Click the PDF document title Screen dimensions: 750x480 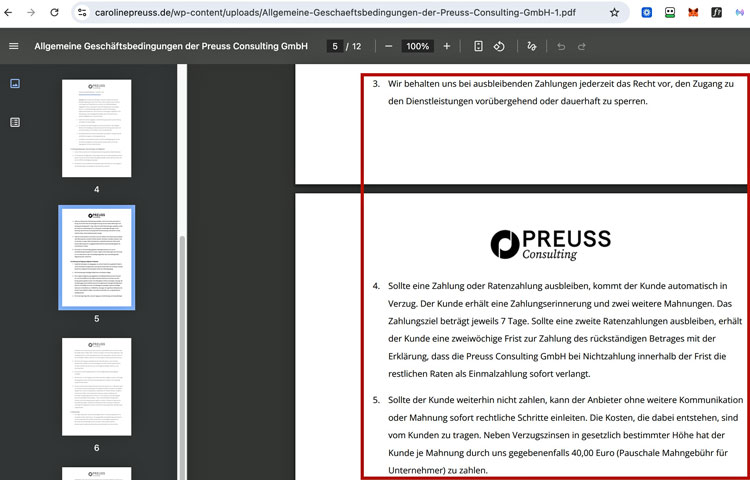click(171, 46)
